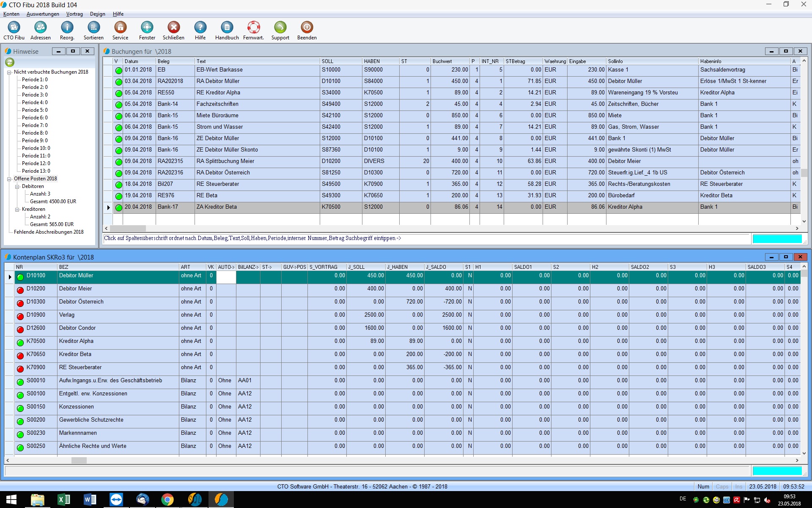The height and width of the screenshot is (508, 812).
Task: Click the Beenden power icon
Action: point(307,28)
